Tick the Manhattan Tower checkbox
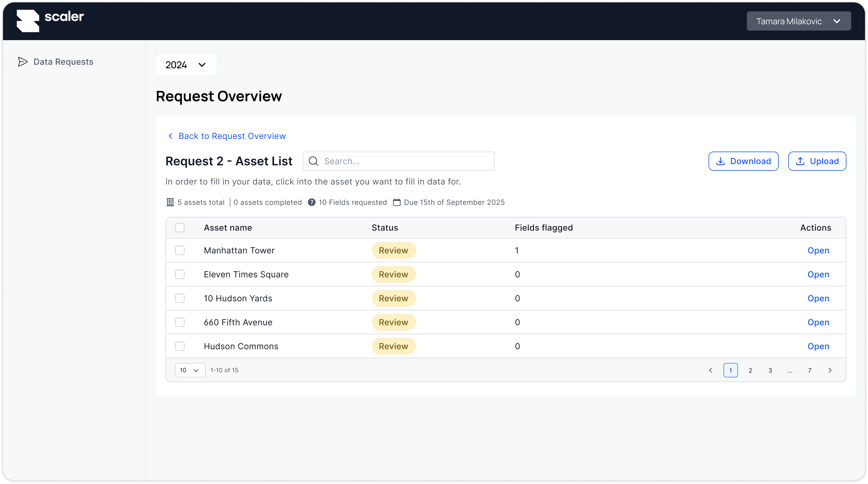 [180, 251]
